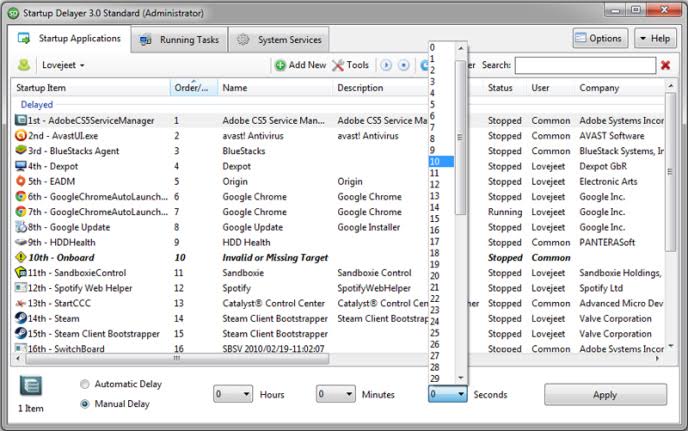The height and width of the screenshot is (431, 688).
Task: Click in the Search input field
Action: pyautogui.click(x=585, y=65)
